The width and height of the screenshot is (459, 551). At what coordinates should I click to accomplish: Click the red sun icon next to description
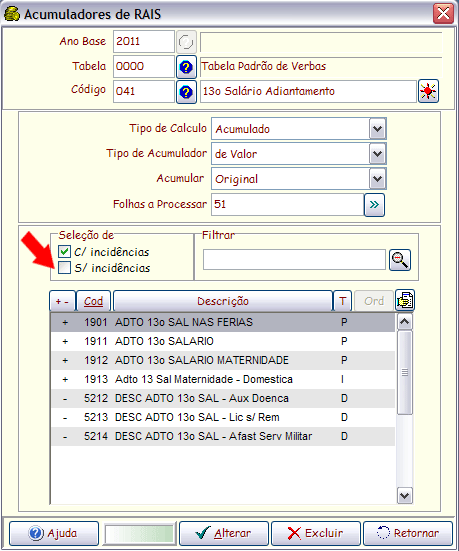(428, 91)
